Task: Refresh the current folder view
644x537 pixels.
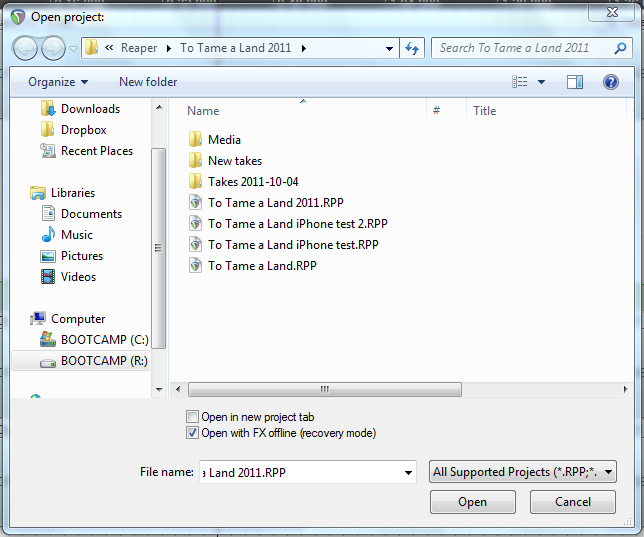Action: pyautogui.click(x=412, y=48)
